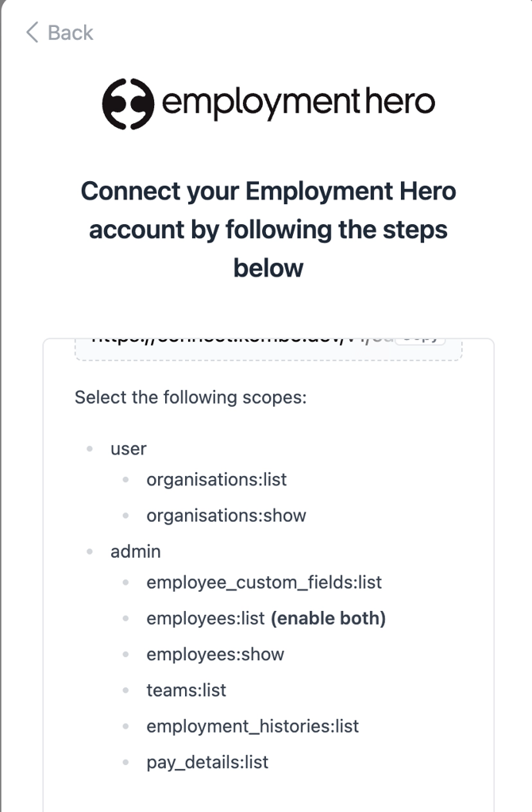Select the teams:list scope entry
Viewport: 532px width, 812px height.
(187, 690)
